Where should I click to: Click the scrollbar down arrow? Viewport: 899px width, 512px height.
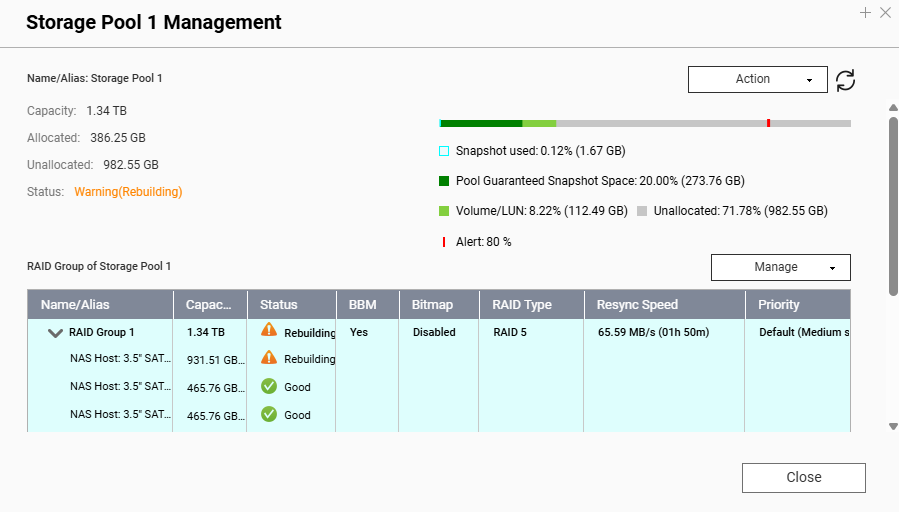(x=892, y=426)
